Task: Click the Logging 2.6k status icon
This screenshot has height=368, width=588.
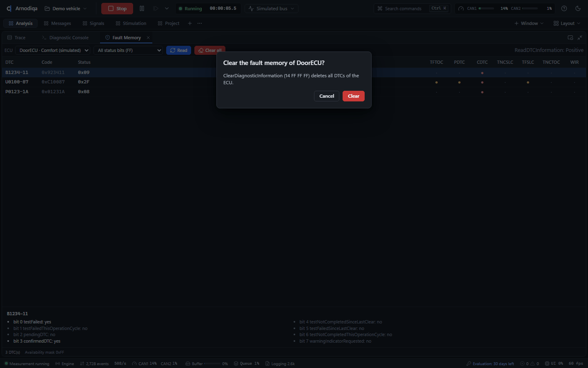Action: pyautogui.click(x=267, y=364)
